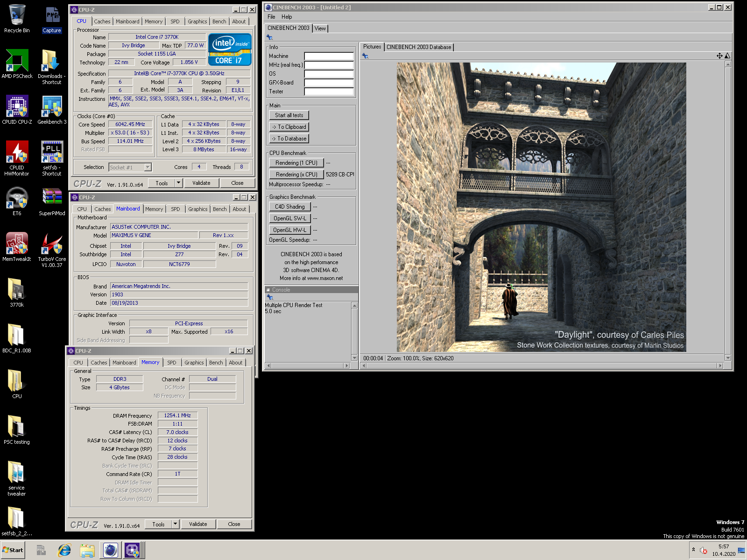Open the Cinebench File menu

271,17
